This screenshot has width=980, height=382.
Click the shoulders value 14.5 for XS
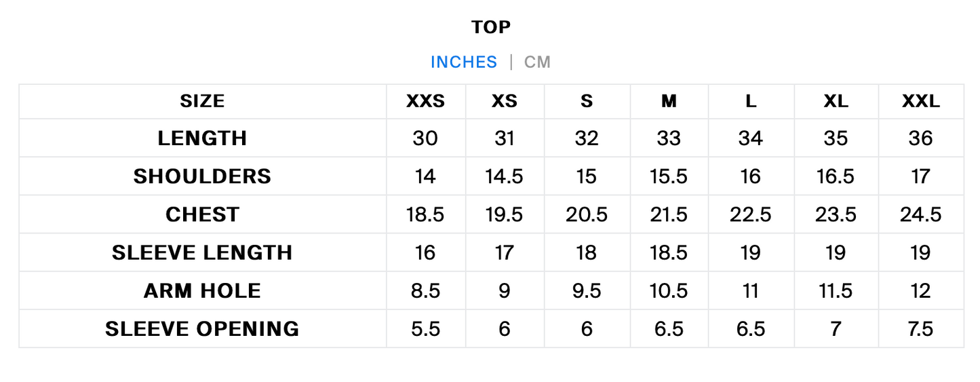point(505,176)
